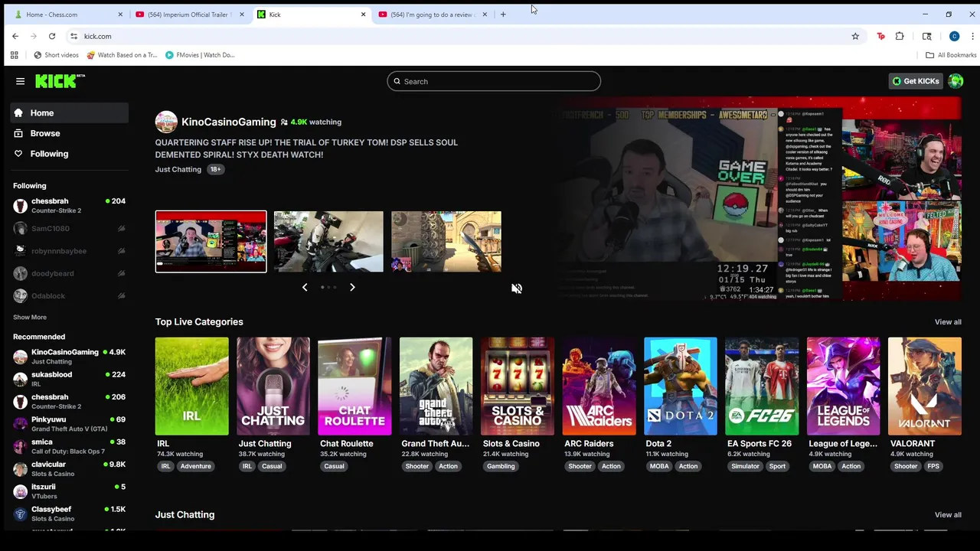Open smica in Recommended list

(70, 446)
